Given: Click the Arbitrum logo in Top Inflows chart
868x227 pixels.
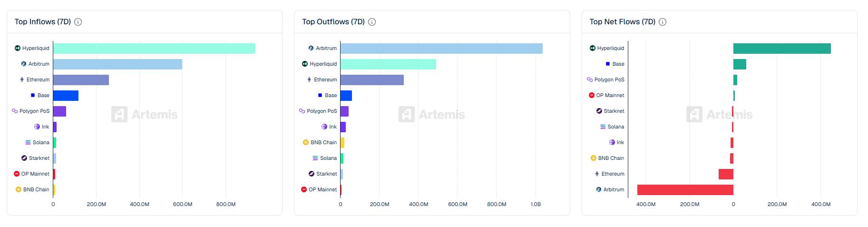Looking at the screenshot, I should [24, 64].
